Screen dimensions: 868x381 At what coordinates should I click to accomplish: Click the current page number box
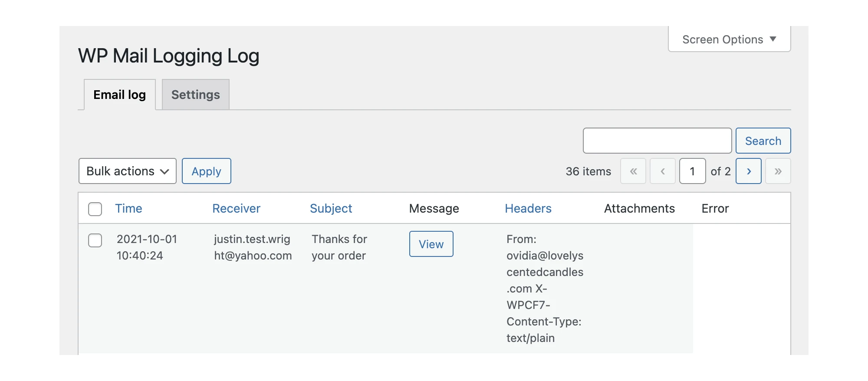692,171
